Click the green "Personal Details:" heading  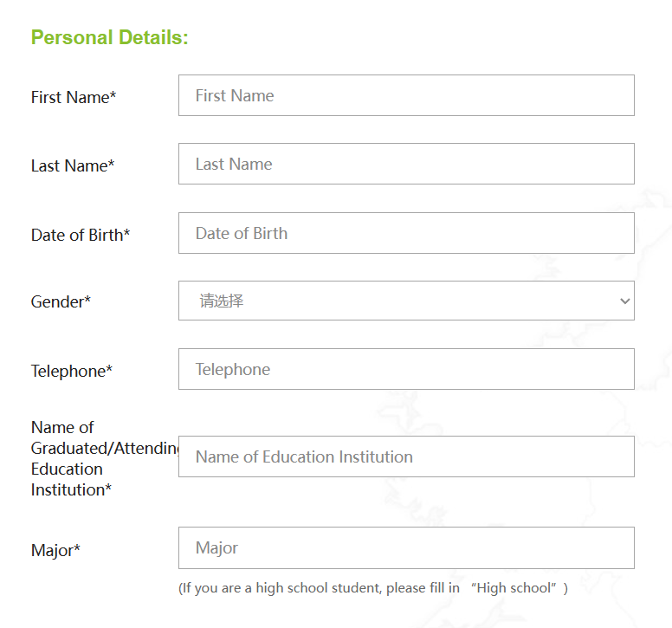pyautogui.click(x=109, y=37)
